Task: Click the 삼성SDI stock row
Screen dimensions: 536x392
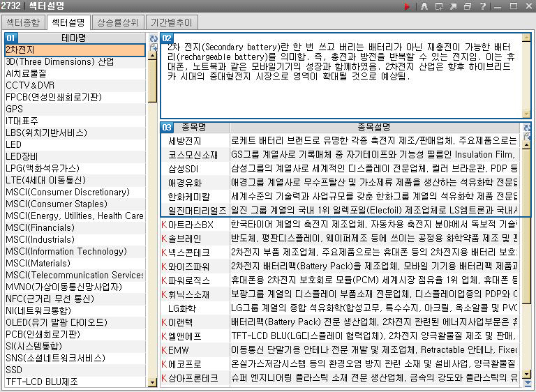Action: click(184, 168)
